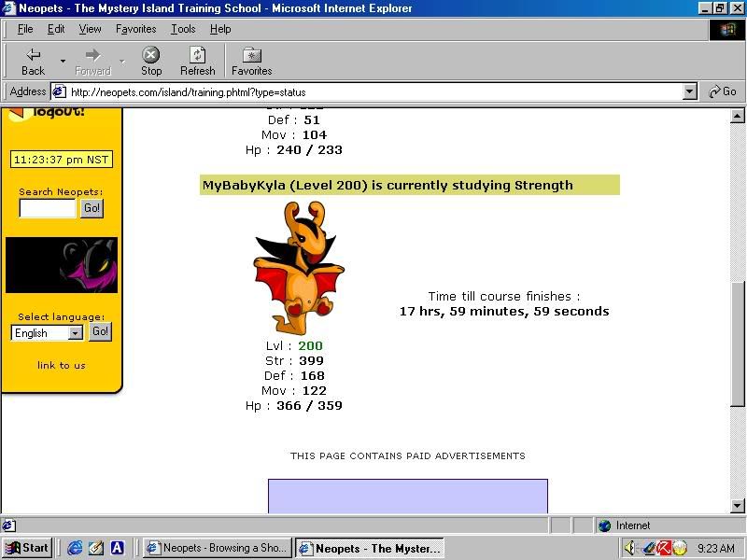The width and height of the screenshot is (747, 560).
Task: Click the dark Neopet banner image
Action: tap(62, 265)
